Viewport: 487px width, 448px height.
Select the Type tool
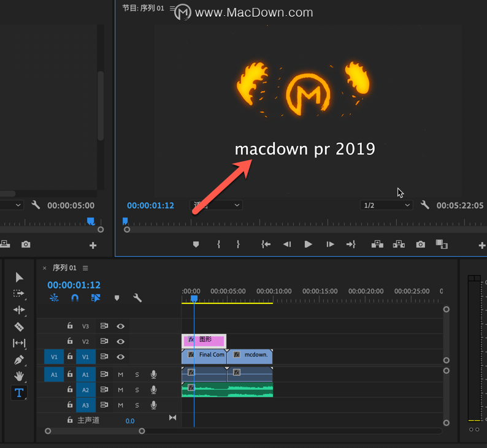coord(19,393)
